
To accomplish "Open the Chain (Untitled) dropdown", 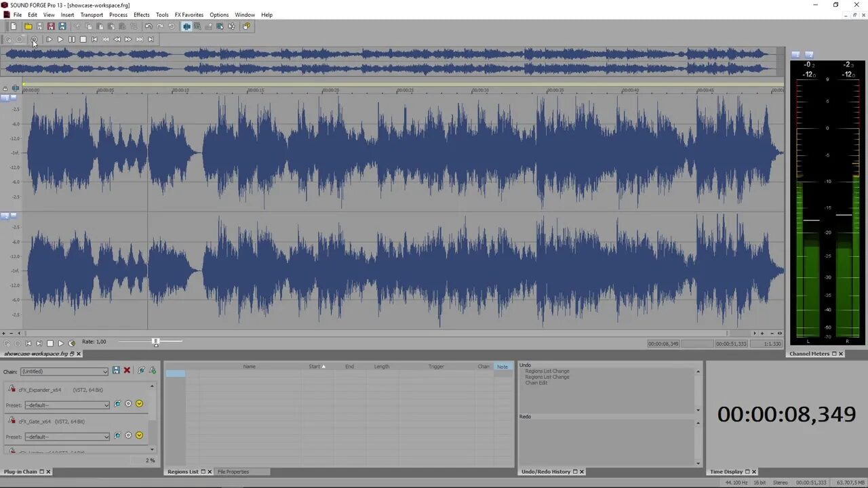I will click(64, 371).
